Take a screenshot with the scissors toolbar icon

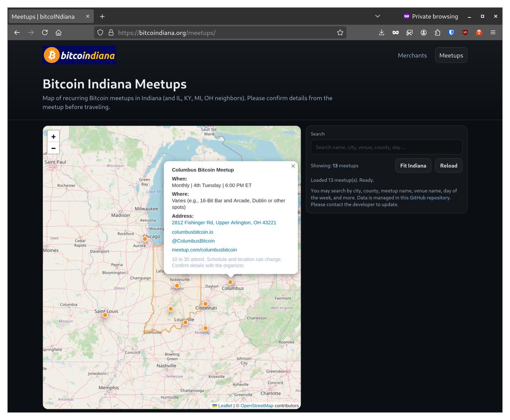(x=410, y=32)
